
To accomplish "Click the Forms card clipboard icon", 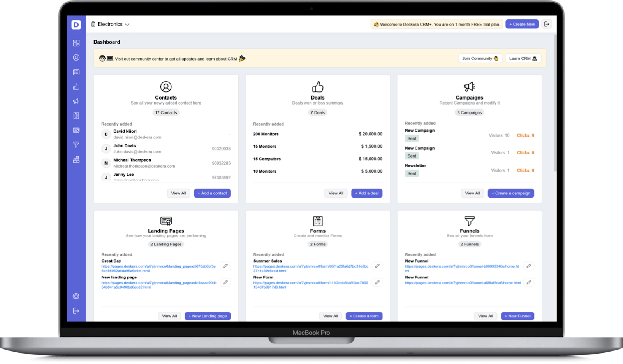I will pyautogui.click(x=318, y=221).
